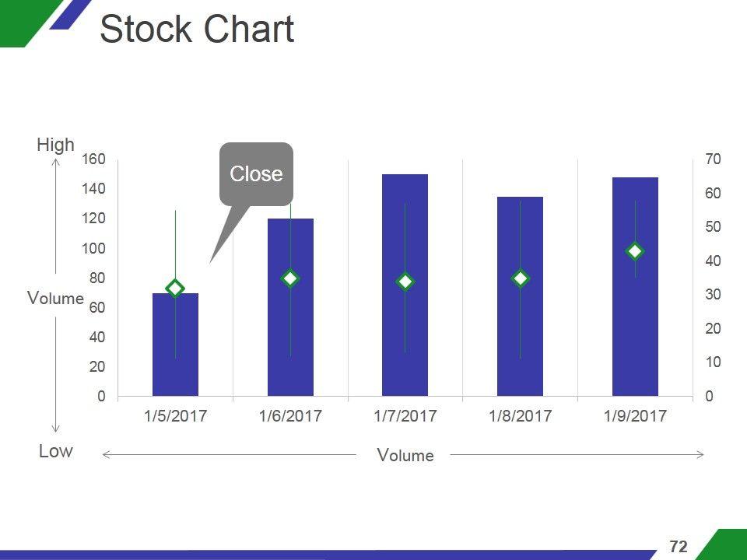This screenshot has width=747, height=560.
Task: Click the Close callout bubble
Action: tap(256, 174)
